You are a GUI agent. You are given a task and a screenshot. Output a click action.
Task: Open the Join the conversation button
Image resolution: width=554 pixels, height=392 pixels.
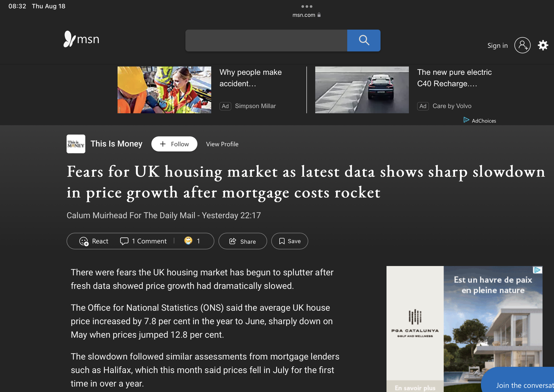pyautogui.click(x=518, y=380)
